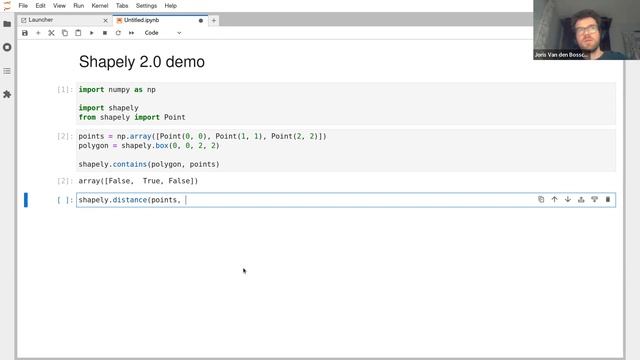The width and height of the screenshot is (640, 360).
Task: Click the webcam video thumbnail
Action: 587,30
